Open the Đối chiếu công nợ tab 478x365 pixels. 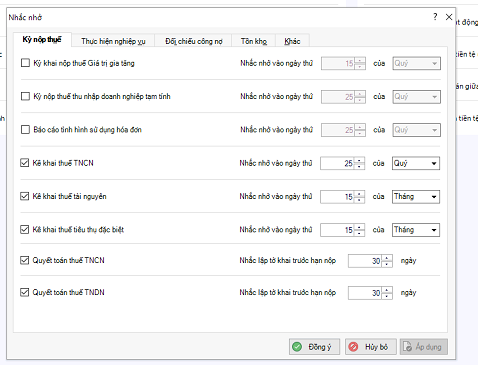194,41
